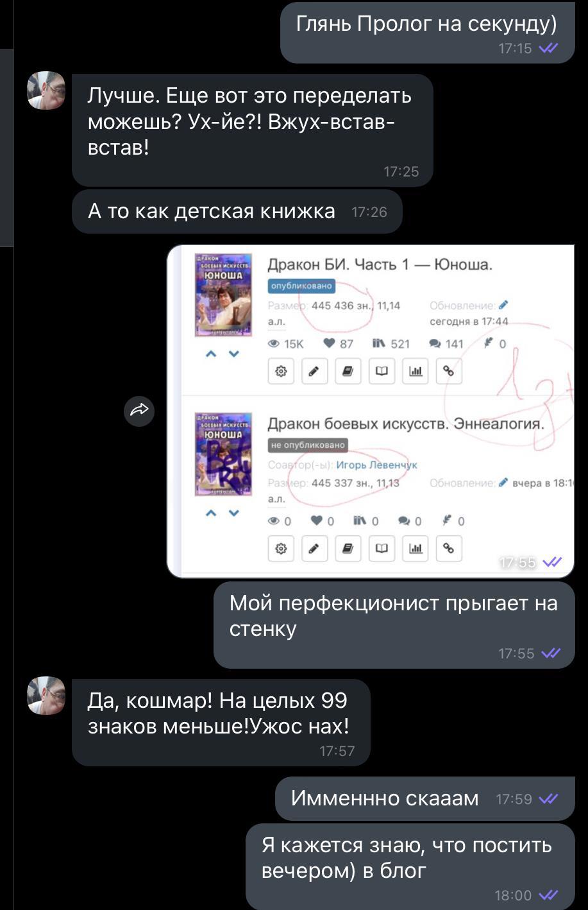Image resolution: width=588 pixels, height=910 pixels.
Task: Click the link chain icon for Дракон БИ. Часть 1
Action: tap(449, 371)
